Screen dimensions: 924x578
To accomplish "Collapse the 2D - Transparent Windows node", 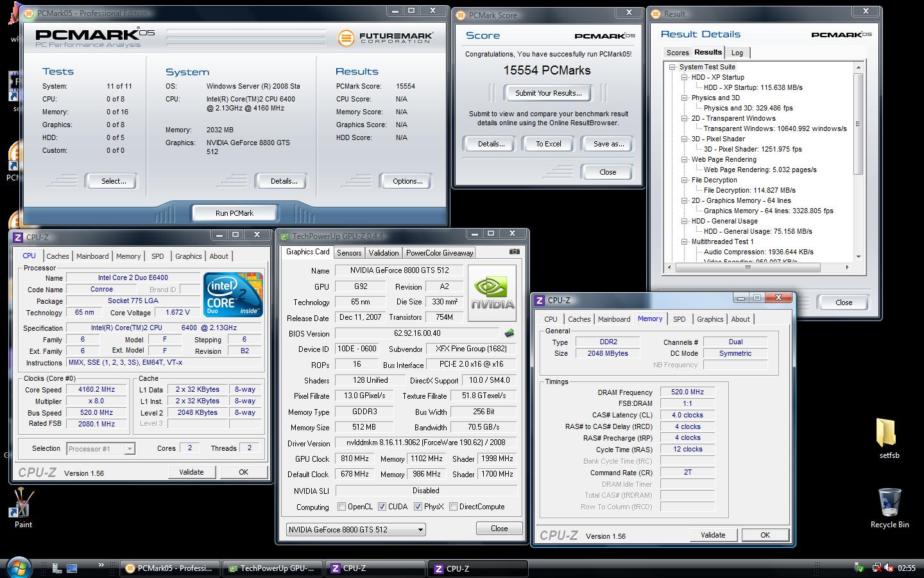I will [685, 118].
